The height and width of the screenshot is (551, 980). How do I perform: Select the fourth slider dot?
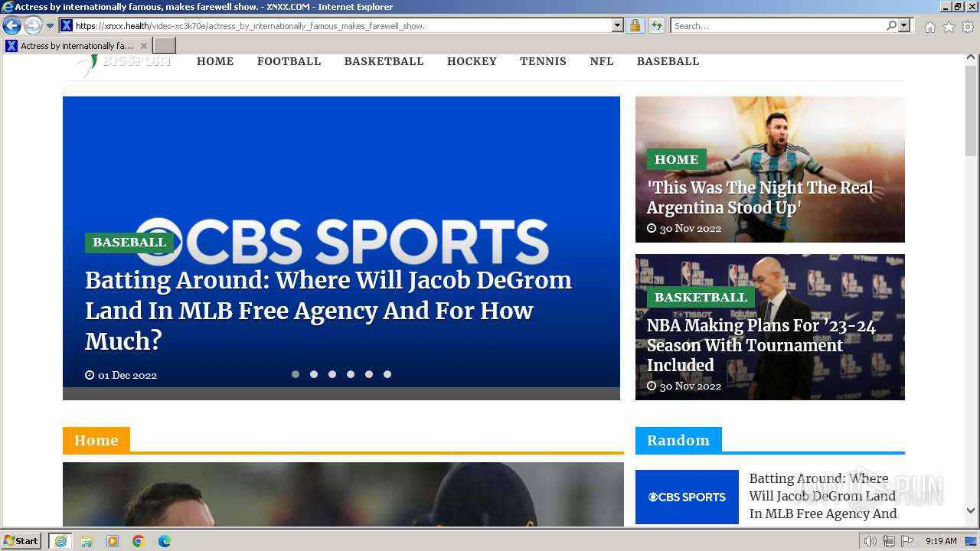point(351,374)
